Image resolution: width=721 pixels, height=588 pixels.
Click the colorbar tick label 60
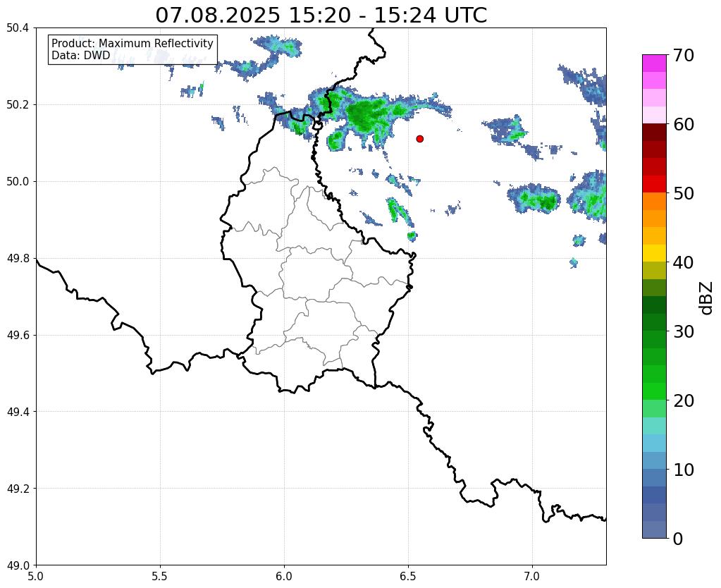tap(684, 124)
